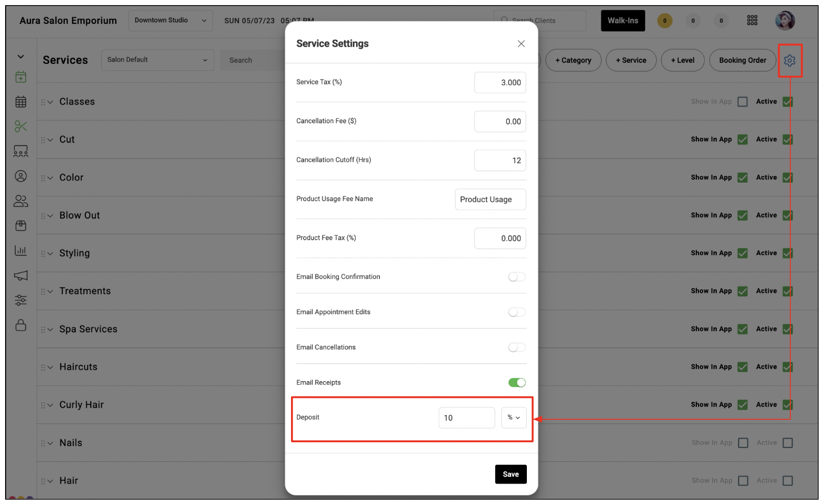Open the reports bar chart sidebar icon
This screenshot has height=504, width=825.
(21, 250)
